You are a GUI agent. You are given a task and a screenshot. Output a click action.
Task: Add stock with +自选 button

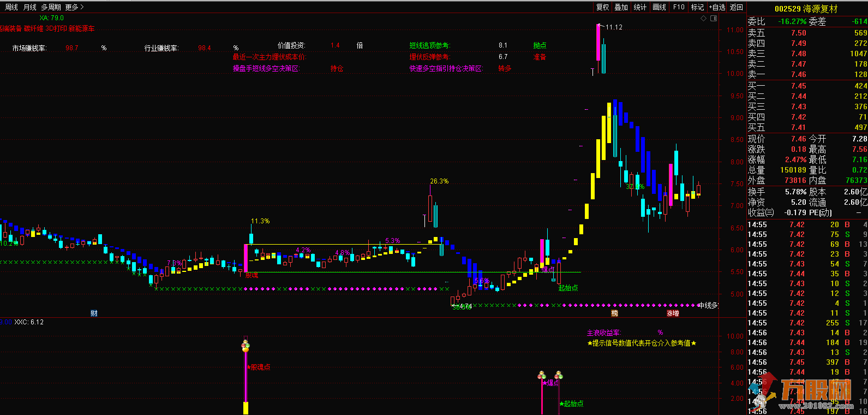tap(717, 7)
